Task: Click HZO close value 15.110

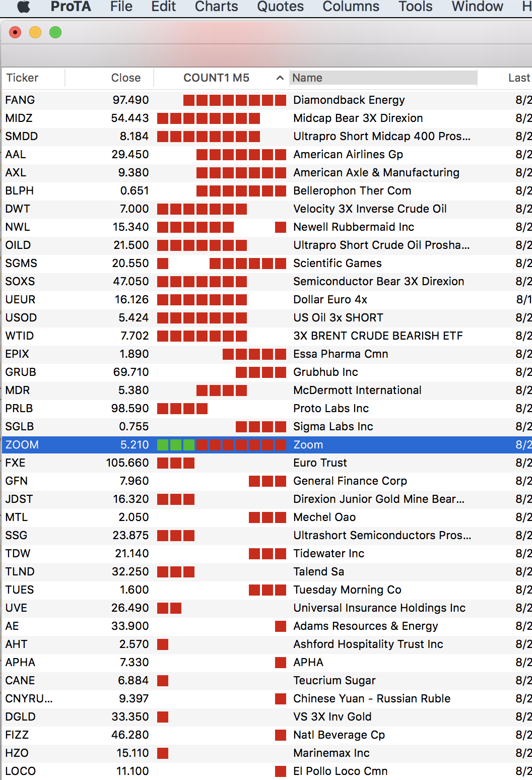Action: (x=132, y=753)
